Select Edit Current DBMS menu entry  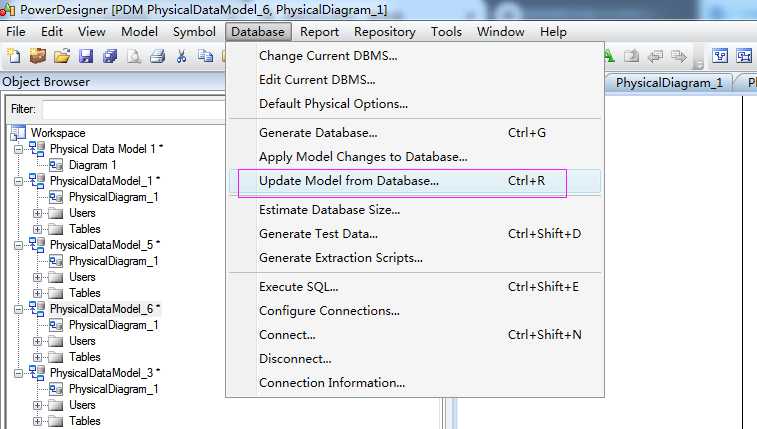point(415,80)
